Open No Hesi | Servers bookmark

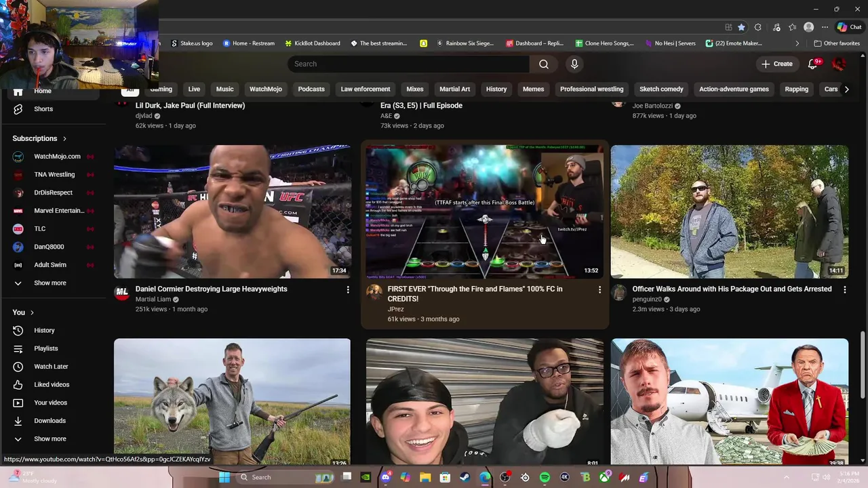pos(671,43)
